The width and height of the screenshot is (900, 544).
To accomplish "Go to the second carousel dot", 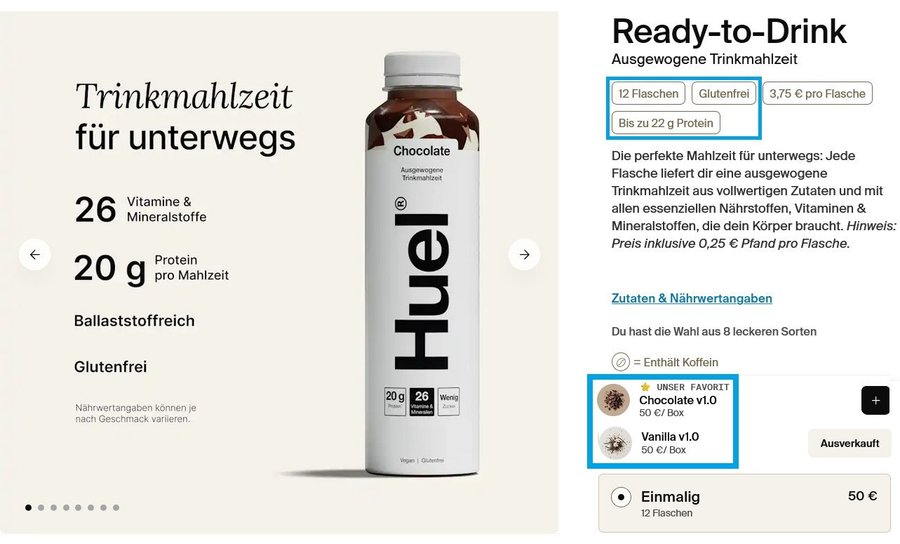I will tap(41, 507).
